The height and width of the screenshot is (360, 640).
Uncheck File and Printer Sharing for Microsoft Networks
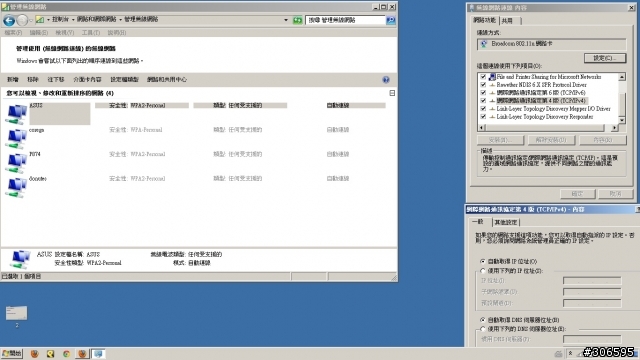click(x=483, y=77)
